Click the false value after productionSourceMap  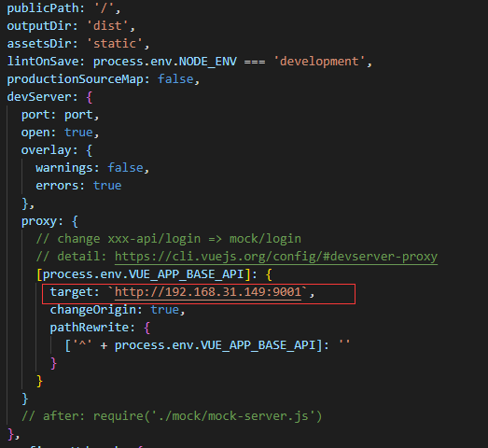pos(175,79)
